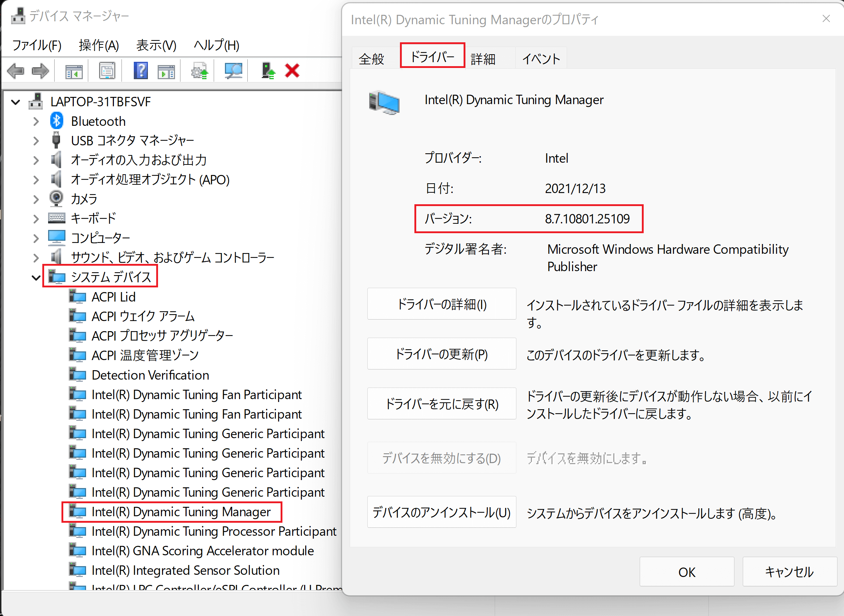Expand the USB コネクタ マネージャー category
The width and height of the screenshot is (844, 616).
pyautogui.click(x=36, y=141)
